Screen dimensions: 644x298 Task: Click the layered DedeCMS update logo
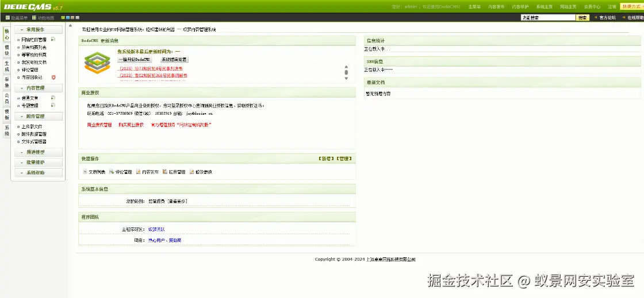[97, 63]
